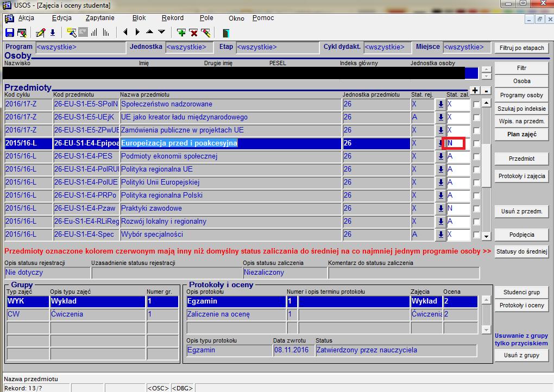Move to next record down arrow icon
This screenshot has height=392, width=554.
click(161, 32)
